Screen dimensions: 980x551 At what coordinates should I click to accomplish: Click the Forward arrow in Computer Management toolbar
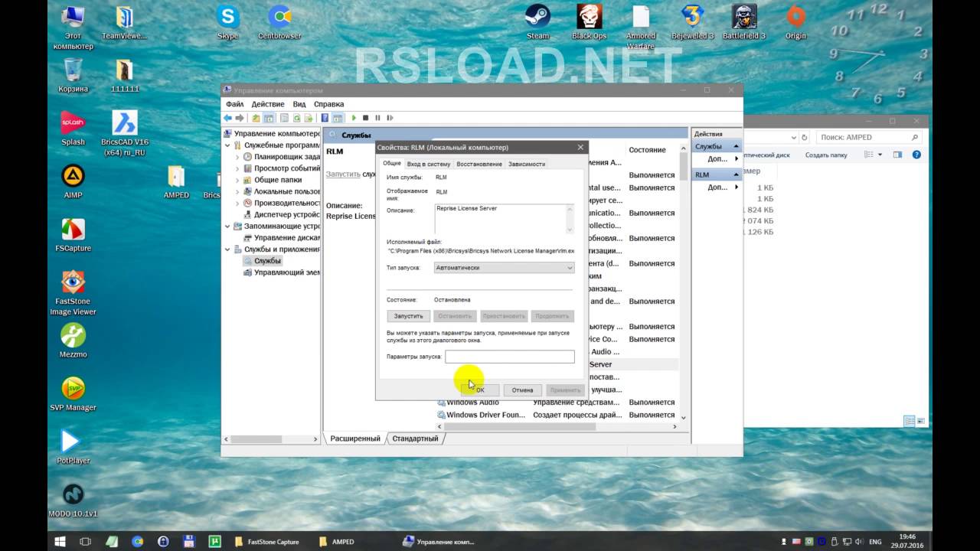pyautogui.click(x=240, y=118)
